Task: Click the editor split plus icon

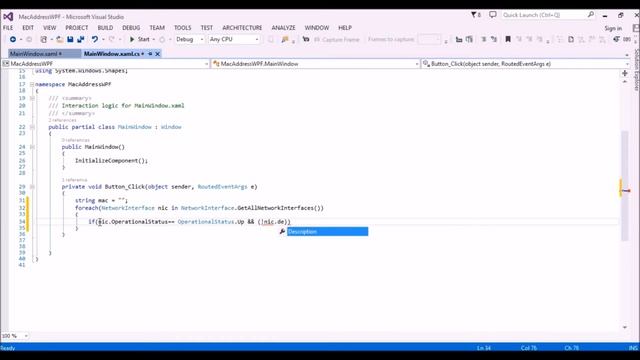Action: [624, 73]
